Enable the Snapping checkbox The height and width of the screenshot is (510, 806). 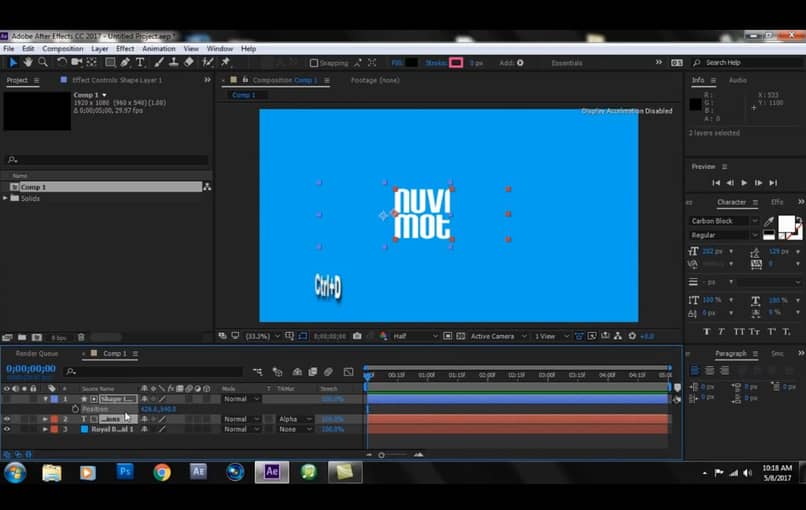[314, 63]
